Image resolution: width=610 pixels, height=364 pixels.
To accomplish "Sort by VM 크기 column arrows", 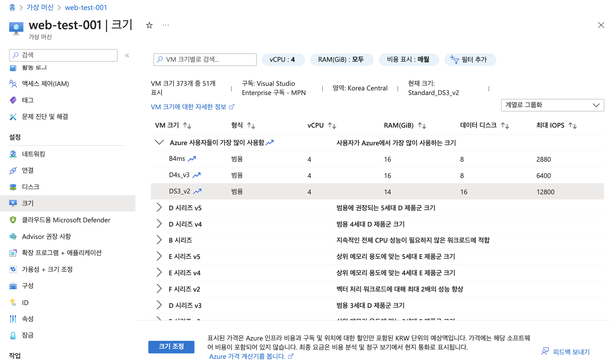I will coord(187,125).
